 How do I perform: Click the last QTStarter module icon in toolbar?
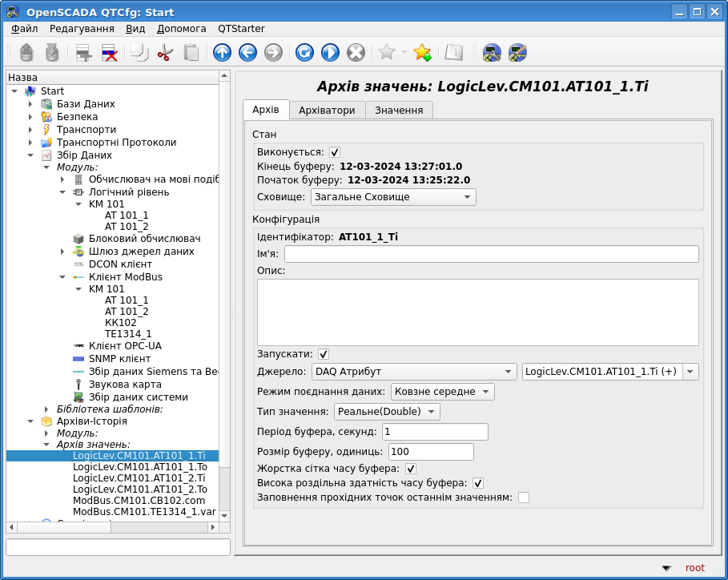(517, 53)
